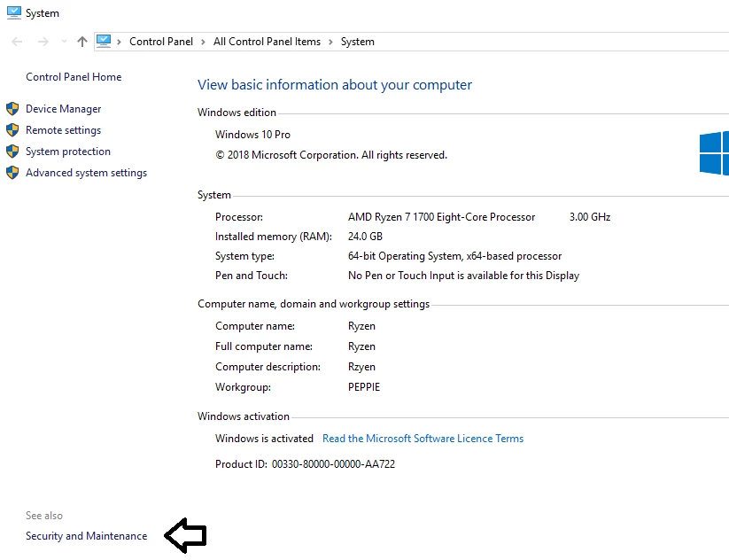Read the Microsoft Software Licence Terms
The image size is (729, 560).
click(x=423, y=439)
